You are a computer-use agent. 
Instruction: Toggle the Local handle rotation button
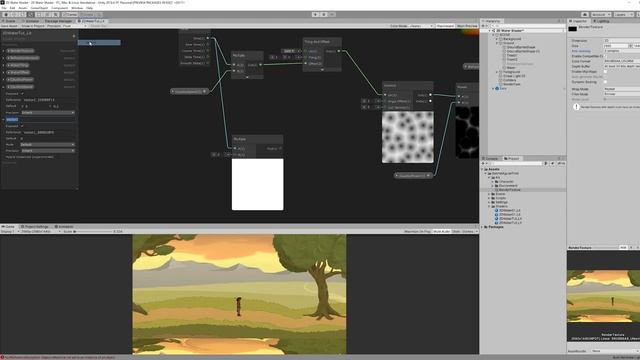pos(87,15)
